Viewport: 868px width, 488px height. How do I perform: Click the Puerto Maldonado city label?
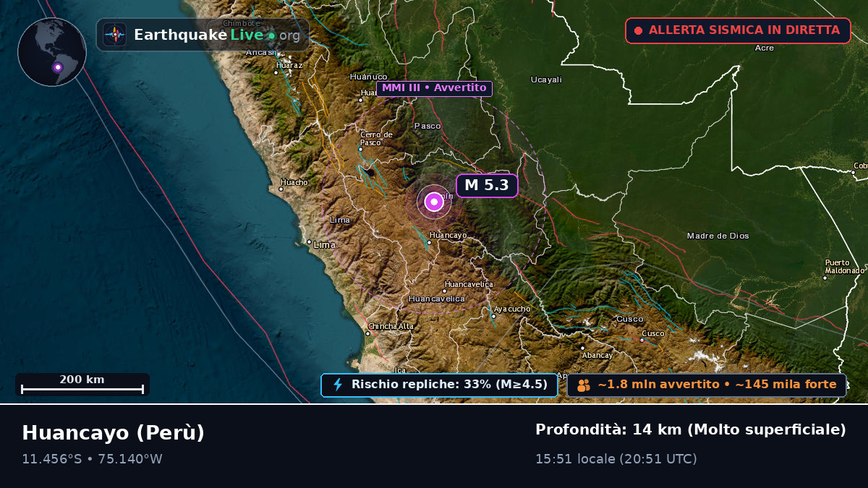tap(844, 267)
